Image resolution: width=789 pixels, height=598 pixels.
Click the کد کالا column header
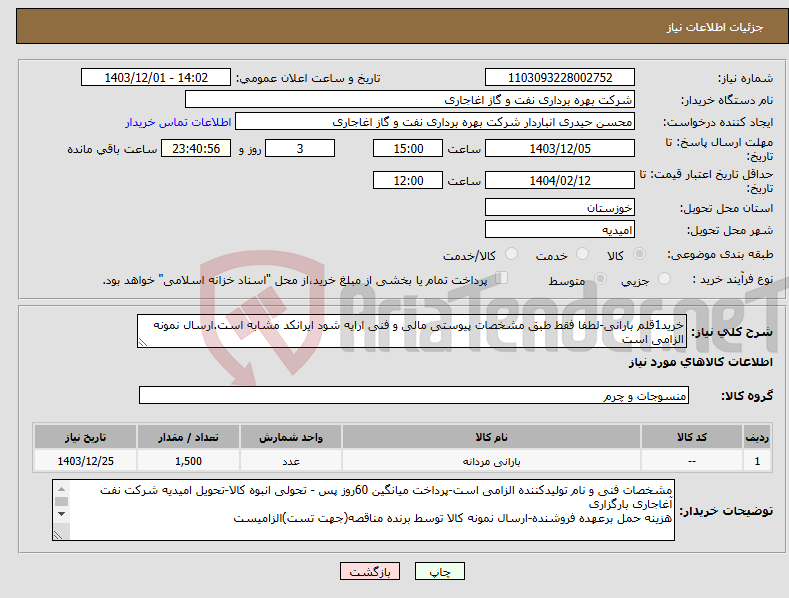(x=692, y=437)
